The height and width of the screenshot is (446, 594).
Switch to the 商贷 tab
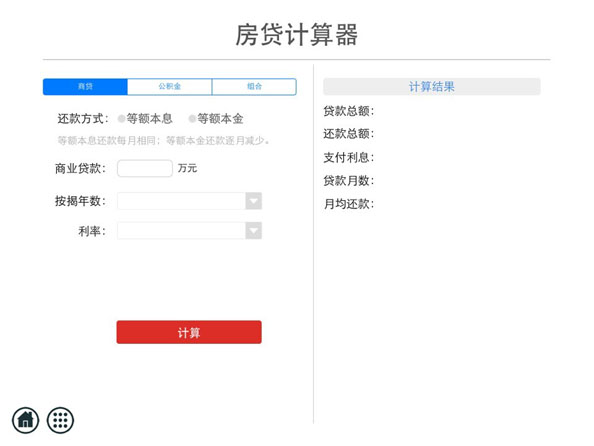click(x=85, y=86)
